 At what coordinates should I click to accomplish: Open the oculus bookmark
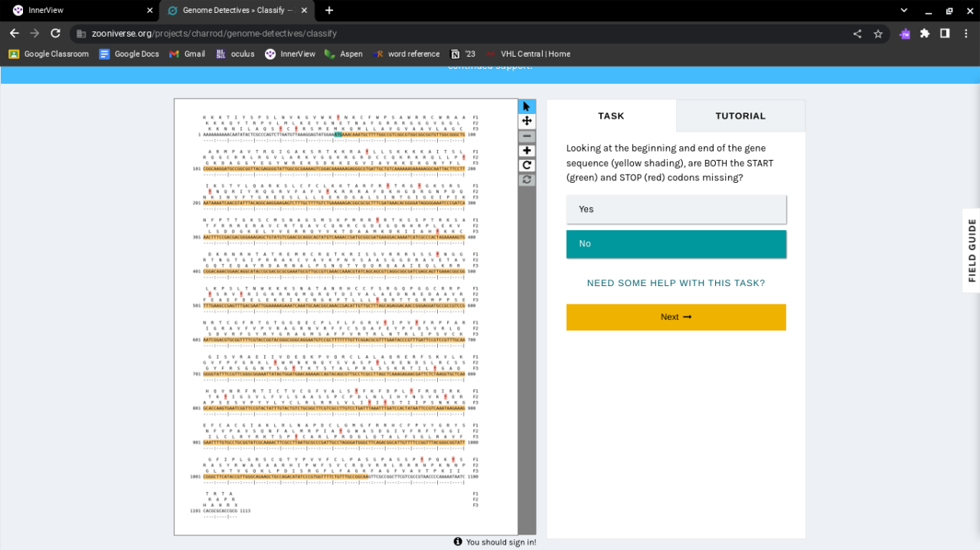235,54
